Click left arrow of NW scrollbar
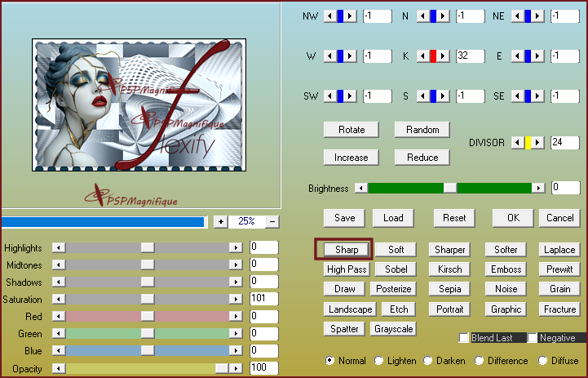The image size is (588, 378). [329, 16]
